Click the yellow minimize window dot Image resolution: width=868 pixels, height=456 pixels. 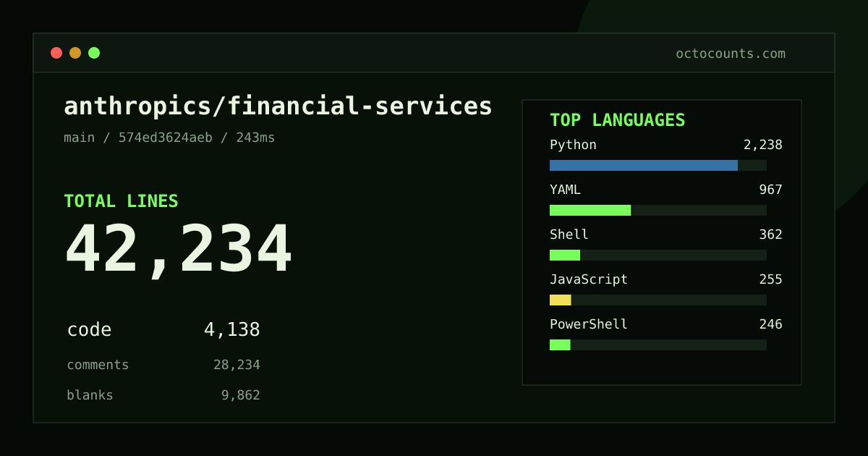tap(75, 53)
